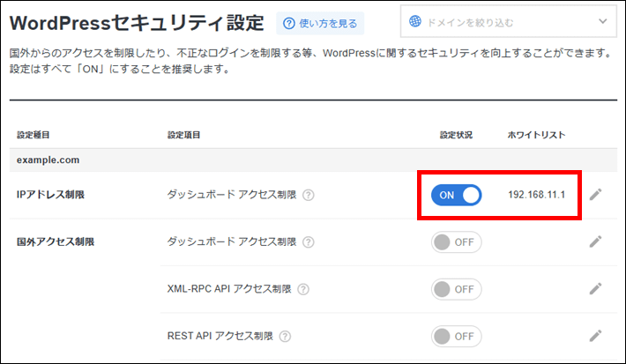Enable the 国外アクセス制限 ダッシュボード toggle
The height and width of the screenshot is (364, 626).
coord(456,241)
